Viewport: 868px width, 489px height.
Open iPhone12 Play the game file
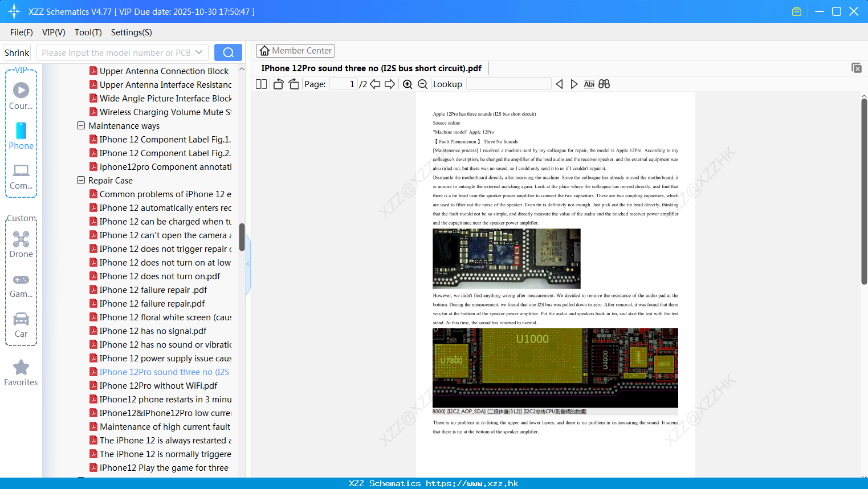pyautogui.click(x=159, y=467)
